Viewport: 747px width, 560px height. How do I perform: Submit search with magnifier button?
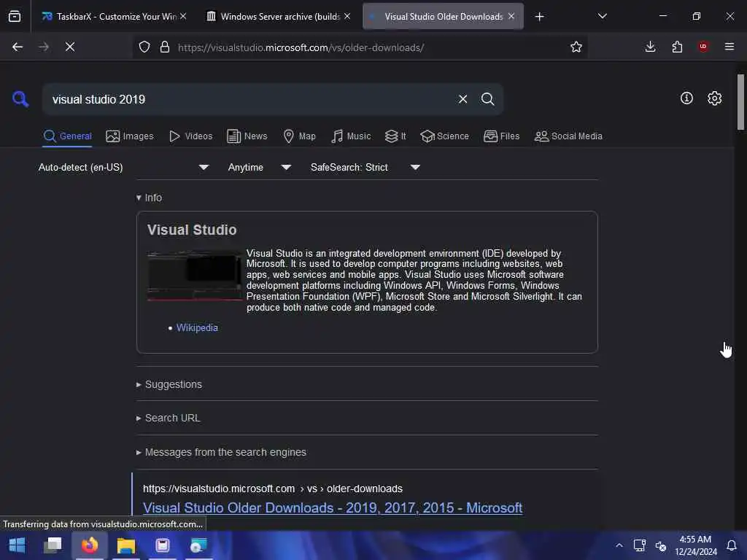tap(487, 99)
